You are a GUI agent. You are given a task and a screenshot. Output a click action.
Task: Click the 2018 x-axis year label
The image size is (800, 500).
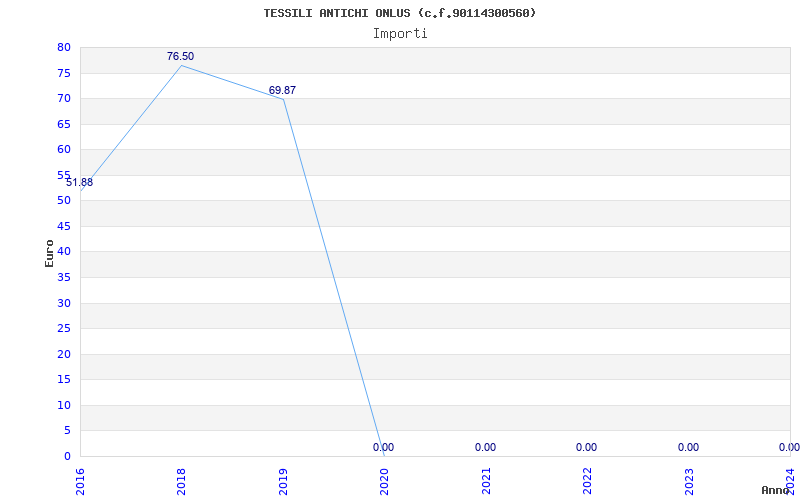(x=182, y=482)
